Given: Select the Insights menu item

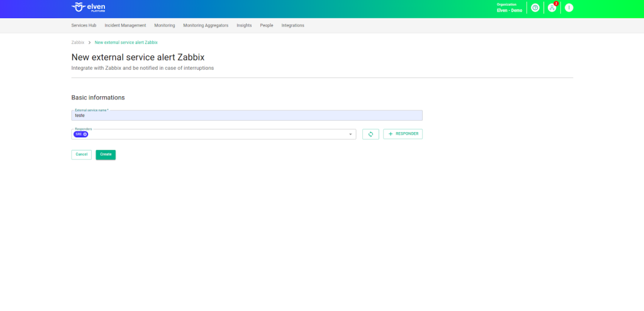Looking at the screenshot, I should point(244,25).
